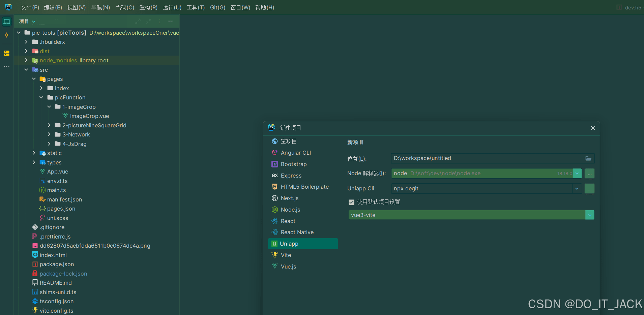Open the Commit tool window icon
The image size is (644, 315).
coord(7,35)
